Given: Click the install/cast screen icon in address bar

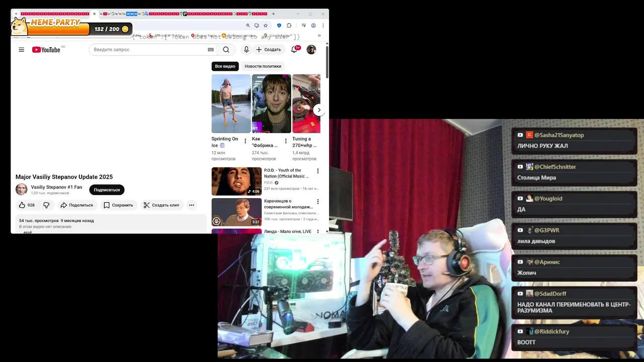Looking at the screenshot, I should tap(257, 25).
